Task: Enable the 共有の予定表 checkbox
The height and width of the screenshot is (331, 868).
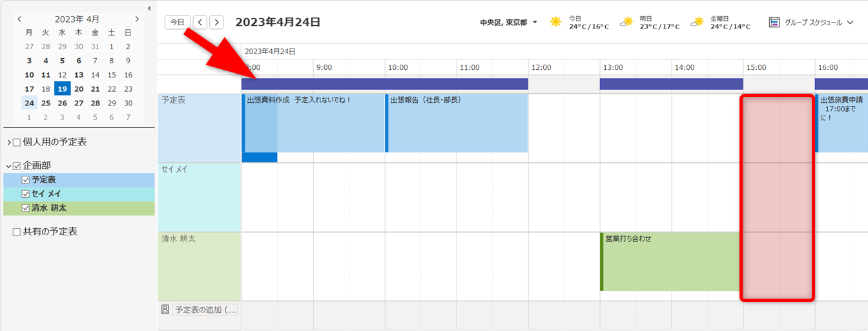Action: [x=17, y=231]
